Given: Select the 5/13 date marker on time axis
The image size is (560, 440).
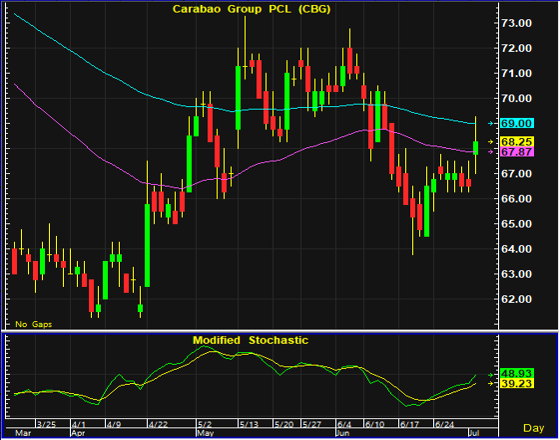Looking at the screenshot, I should pos(249,425).
